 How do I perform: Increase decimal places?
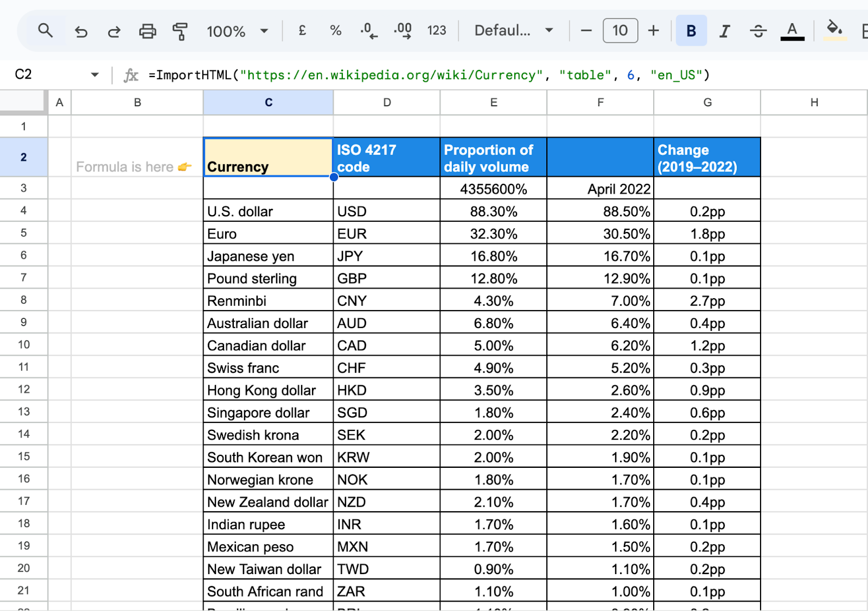[x=403, y=31]
